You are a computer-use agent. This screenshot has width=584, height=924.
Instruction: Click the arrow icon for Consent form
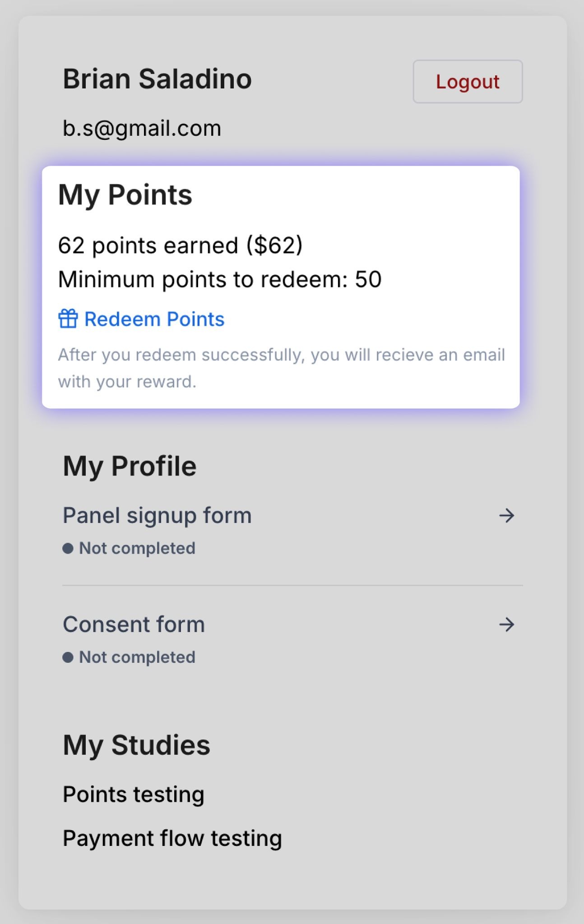click(x=506, y=624)
